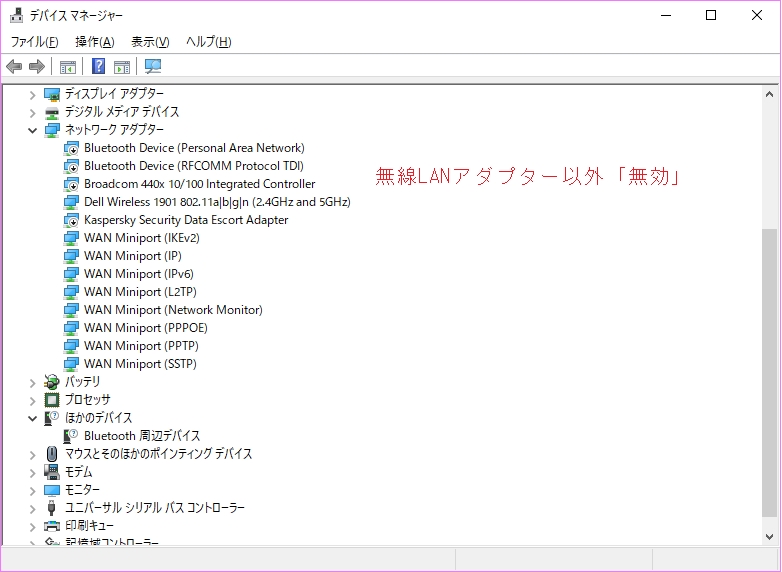Expand the モデム node

[32, 473]
